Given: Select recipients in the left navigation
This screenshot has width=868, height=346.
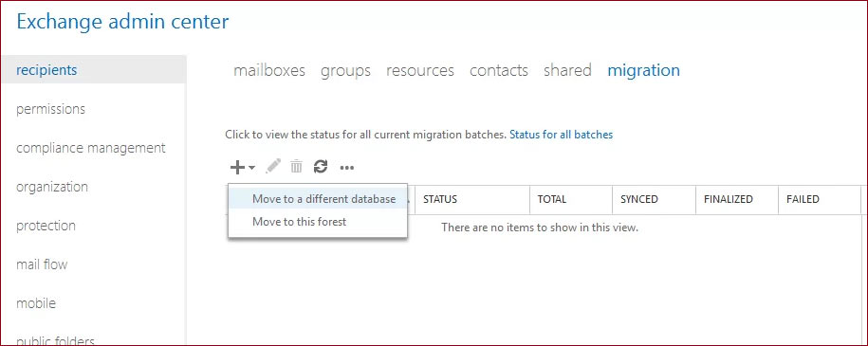Looking at the screenshot, I should tap(94, 70).
